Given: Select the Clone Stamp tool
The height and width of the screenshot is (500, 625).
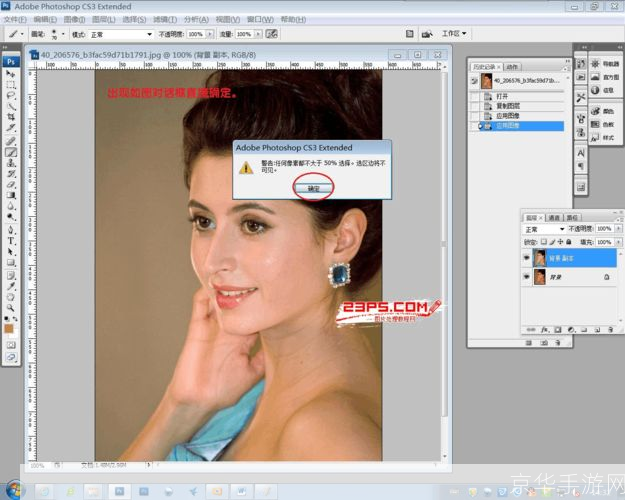Looking at the screenshot, I should pos(11,163).
